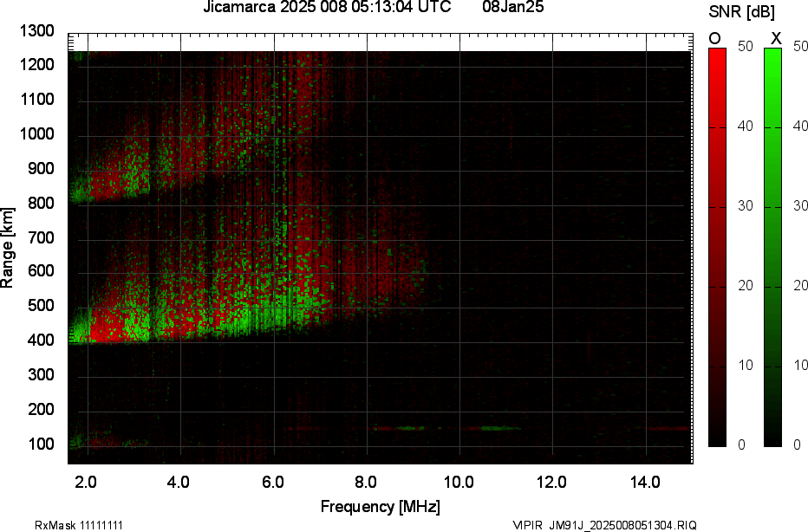The width and height of the screenshot is (808, 532).
Task: Select the 8.0 frequency axis tick label
Action: [x=366, y=482]
